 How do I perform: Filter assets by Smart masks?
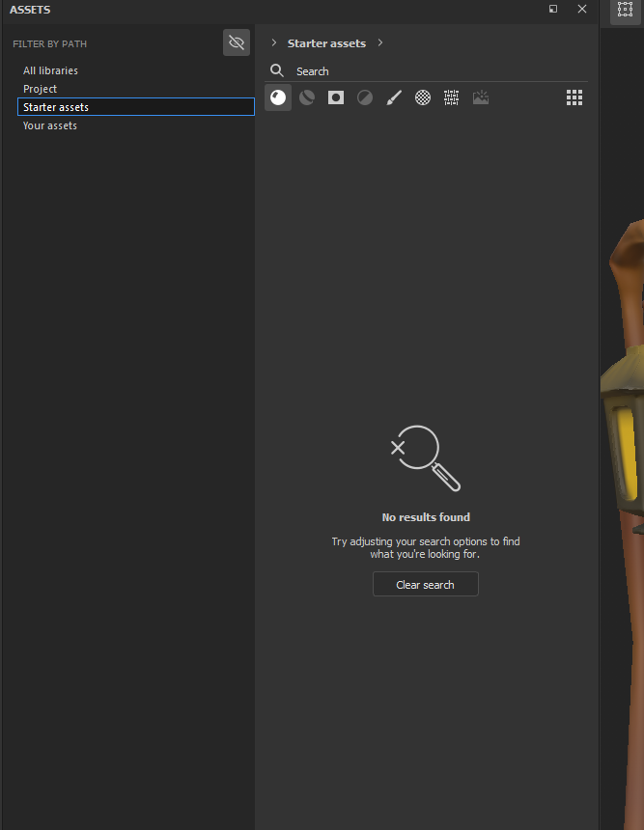coord(336,97)
